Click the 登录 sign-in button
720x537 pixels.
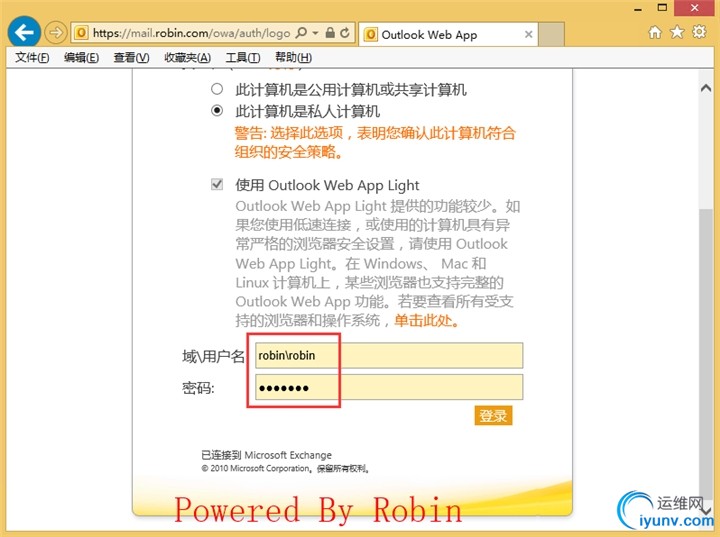(493, 416)
